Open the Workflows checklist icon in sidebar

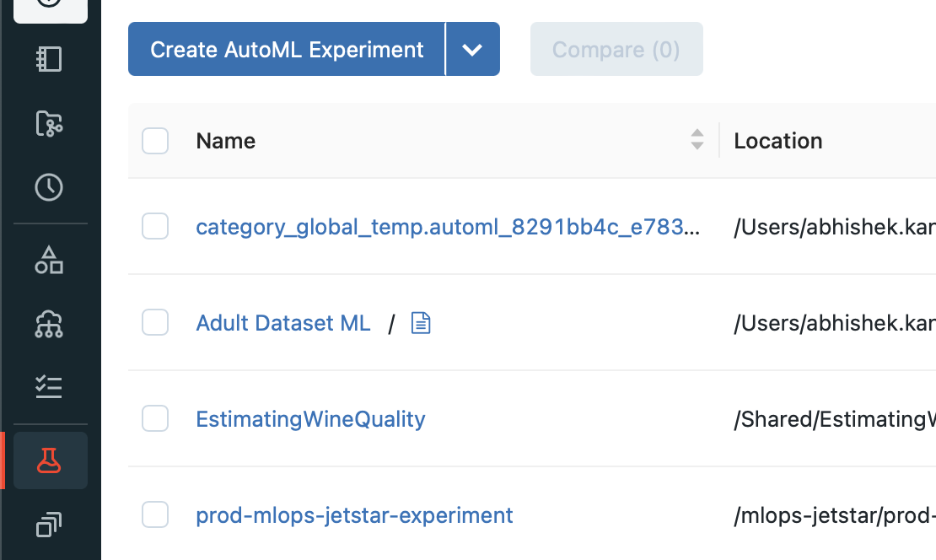(49, 387)
